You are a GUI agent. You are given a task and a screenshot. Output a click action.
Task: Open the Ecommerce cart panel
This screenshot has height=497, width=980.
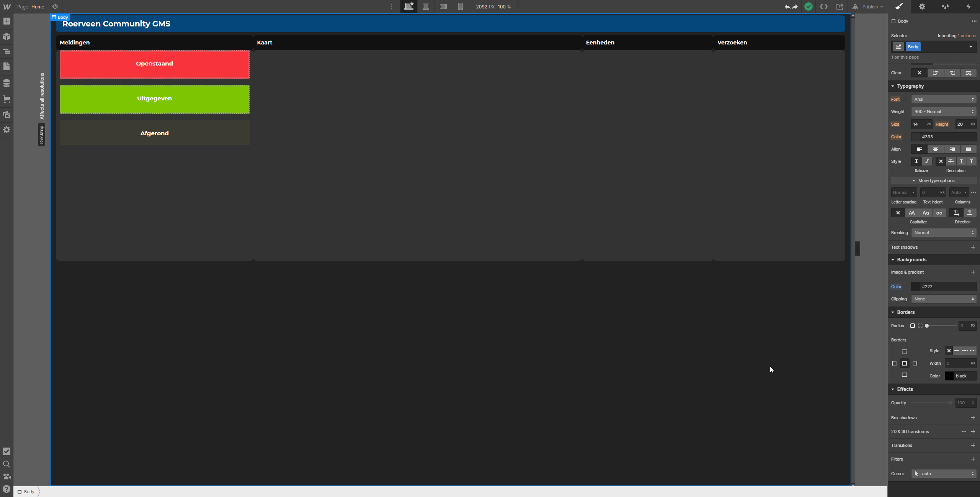7,99
